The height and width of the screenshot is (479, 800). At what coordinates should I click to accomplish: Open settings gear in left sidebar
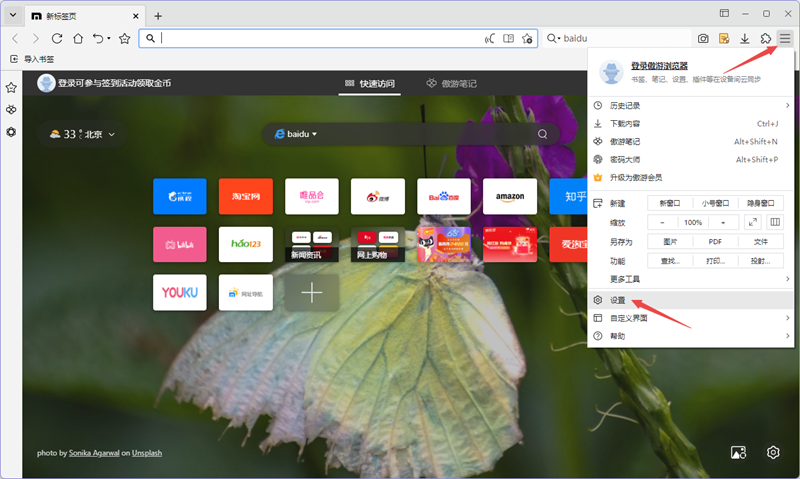[11, 132]
